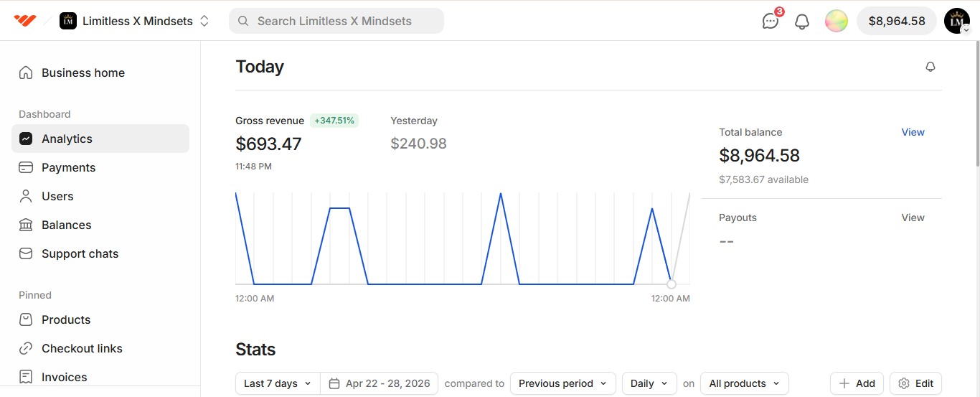Click the $8,964.58 balance pill

(x=897, y=21)
